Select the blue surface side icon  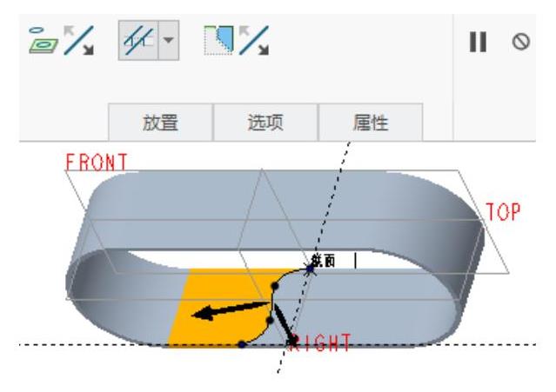click(x=218, y=40)
